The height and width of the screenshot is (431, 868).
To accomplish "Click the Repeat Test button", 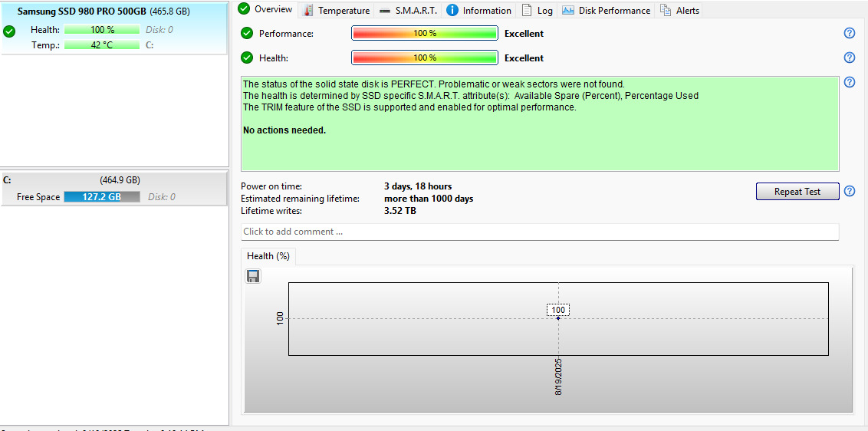I will [797, 192].
